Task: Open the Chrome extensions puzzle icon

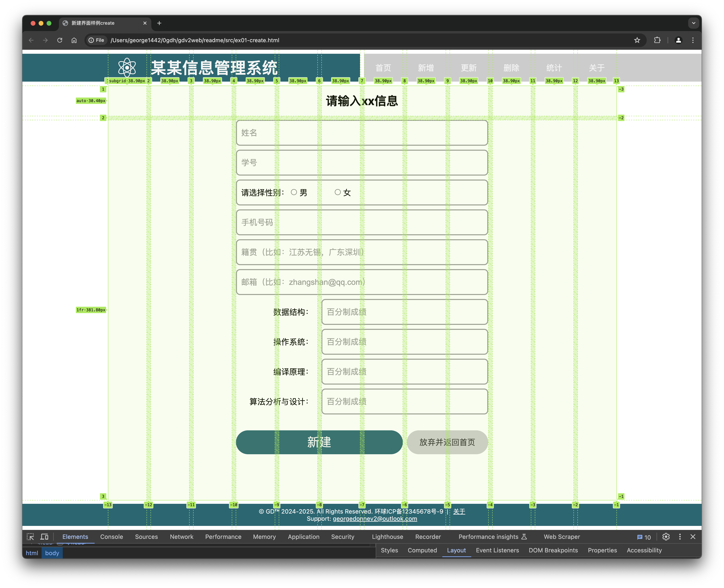Action: pos(657,40)
